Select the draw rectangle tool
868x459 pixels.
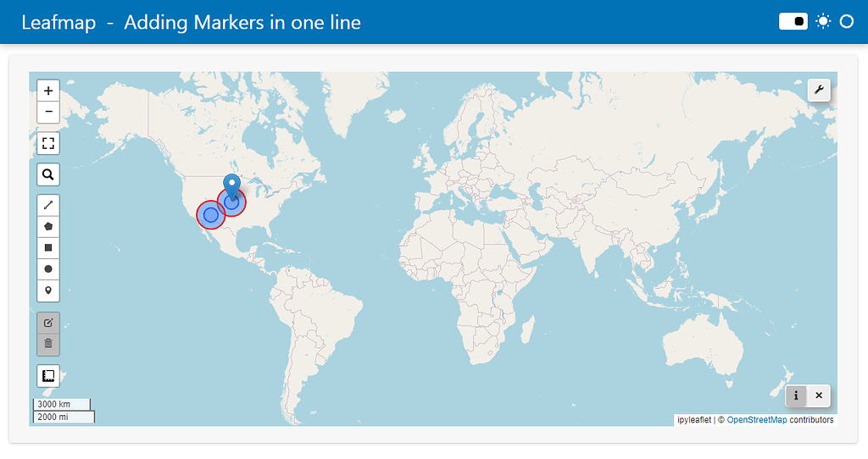tap(48, 247)
